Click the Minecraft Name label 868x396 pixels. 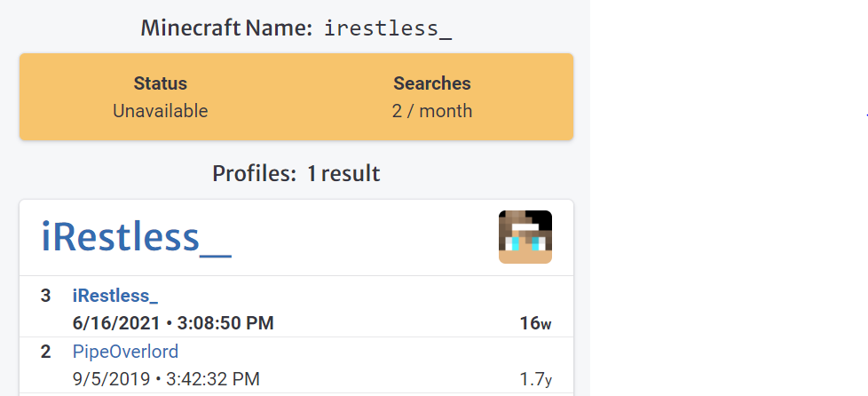point(227,28)
